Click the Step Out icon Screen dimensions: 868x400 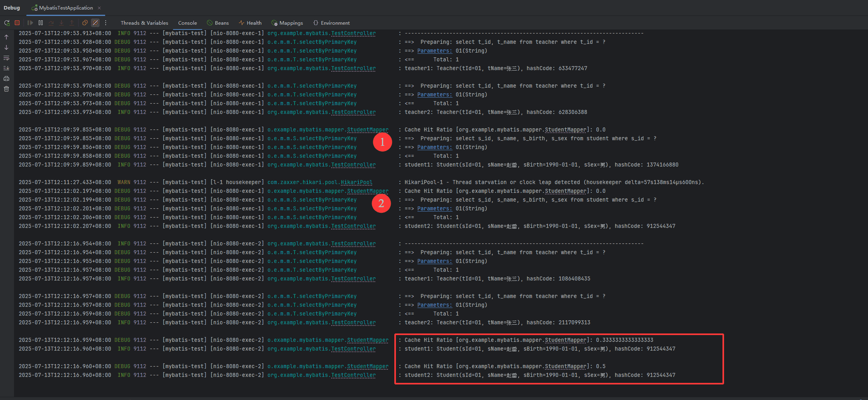click(x=72, y=23)
